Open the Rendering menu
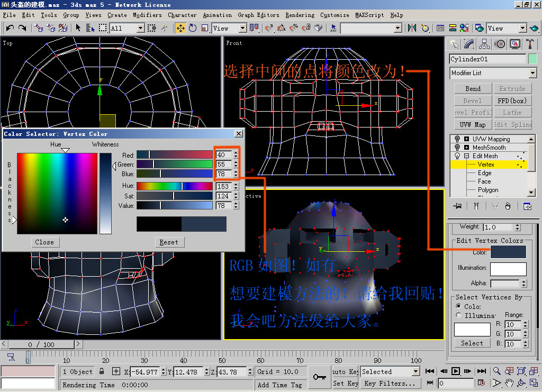 tap(300, 15)
